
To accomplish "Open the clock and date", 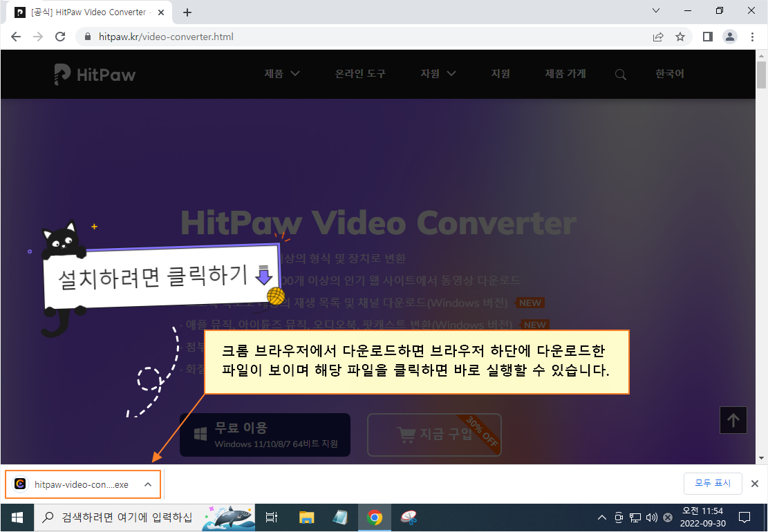I will tap(703, 517).
